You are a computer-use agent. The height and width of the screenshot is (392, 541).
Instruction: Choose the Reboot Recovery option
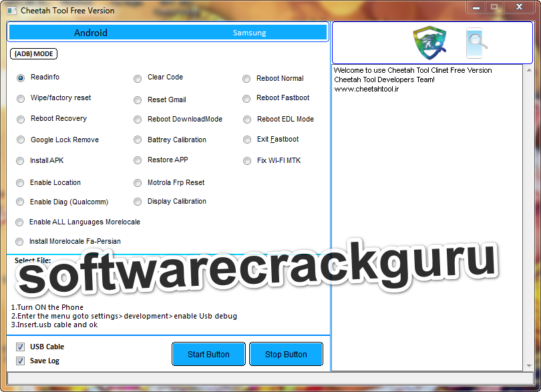[21, 120]
